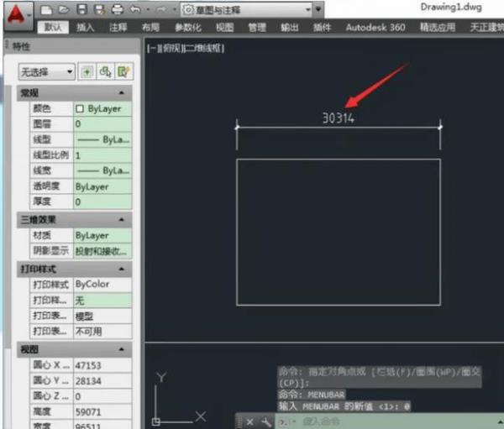This screenshot has width=504, height=429.
Task: Switch to the 参数化 ribbon tab
Action: [x=188, y=28]
